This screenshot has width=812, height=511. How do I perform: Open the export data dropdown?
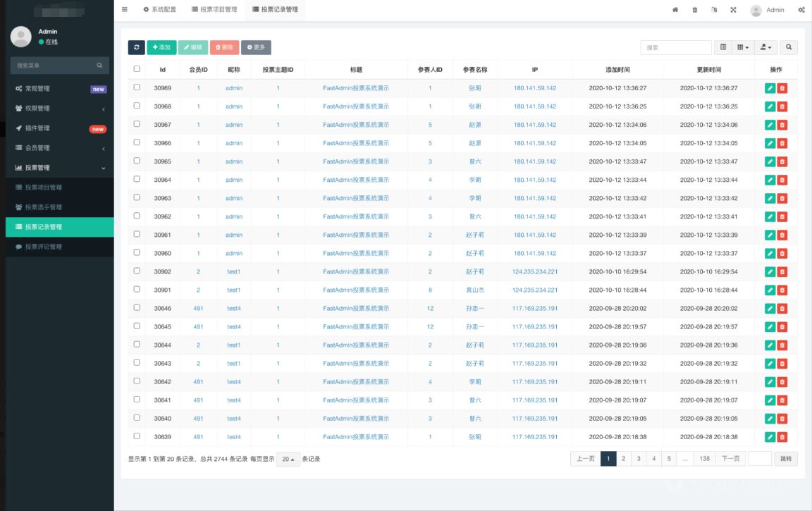766,47
